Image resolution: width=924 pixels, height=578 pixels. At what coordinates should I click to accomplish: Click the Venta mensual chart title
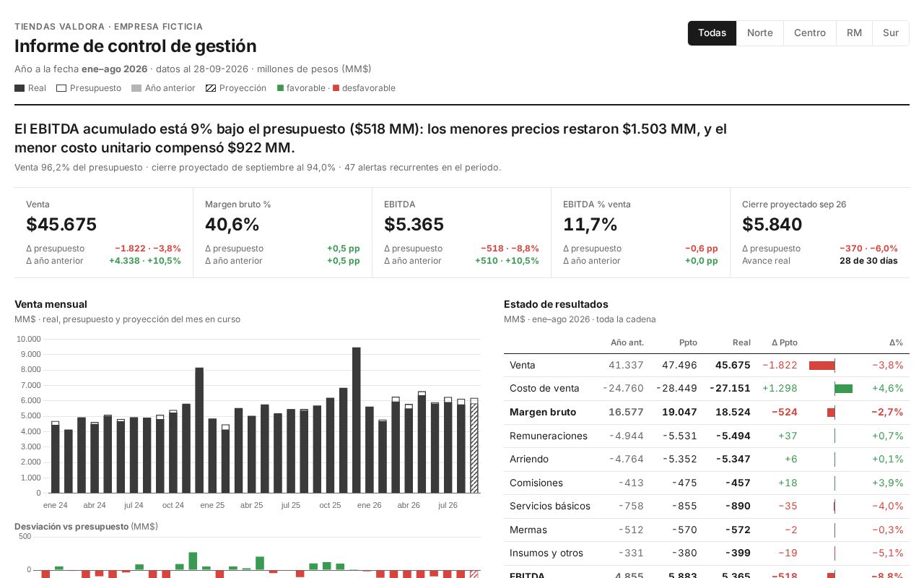(51, 304)
